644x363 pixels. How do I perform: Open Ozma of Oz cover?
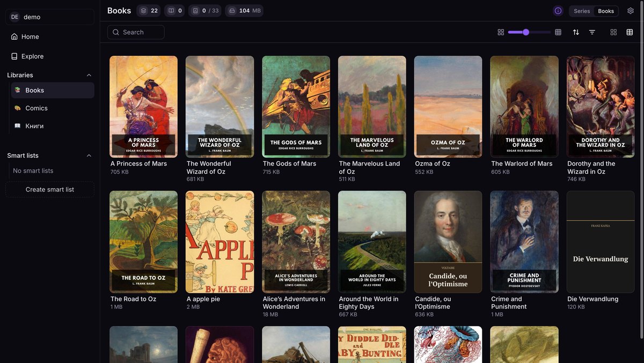pyautogui.click(x=448, y=107)
